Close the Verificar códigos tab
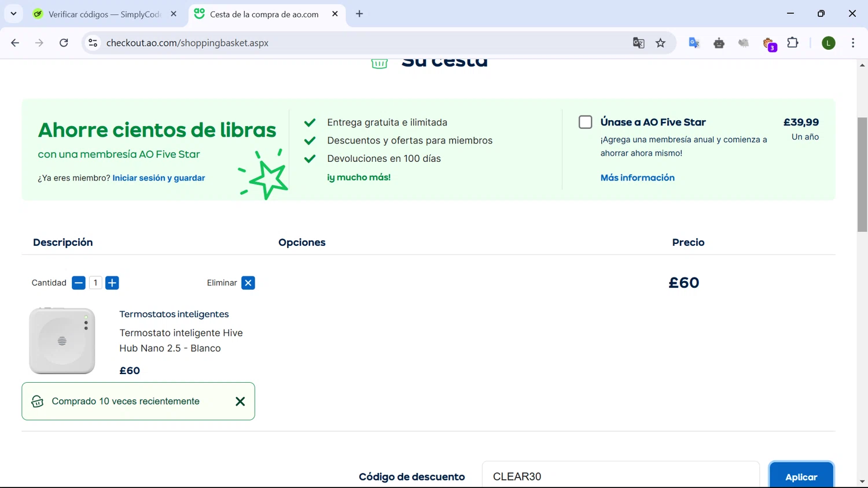 tap(174, 14)
